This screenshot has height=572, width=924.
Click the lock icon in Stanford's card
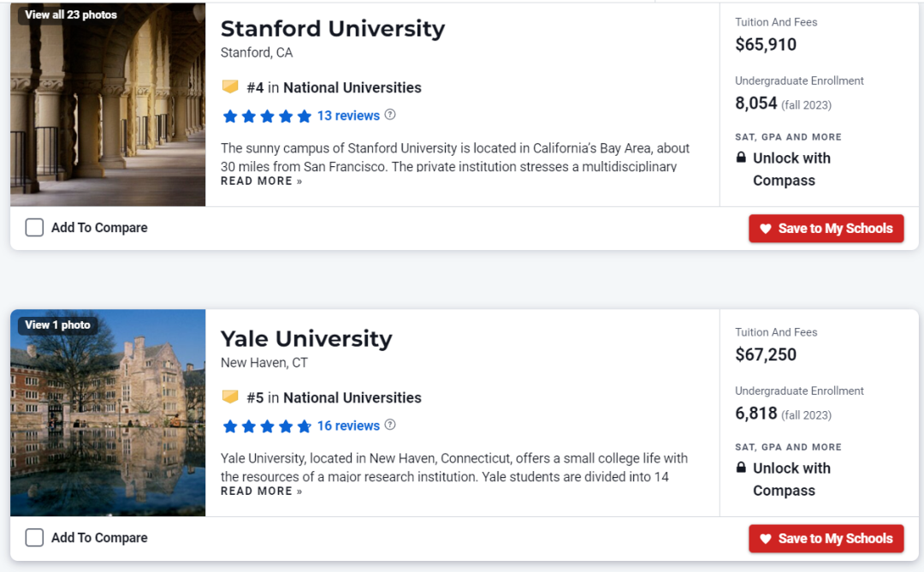(741, 158)
